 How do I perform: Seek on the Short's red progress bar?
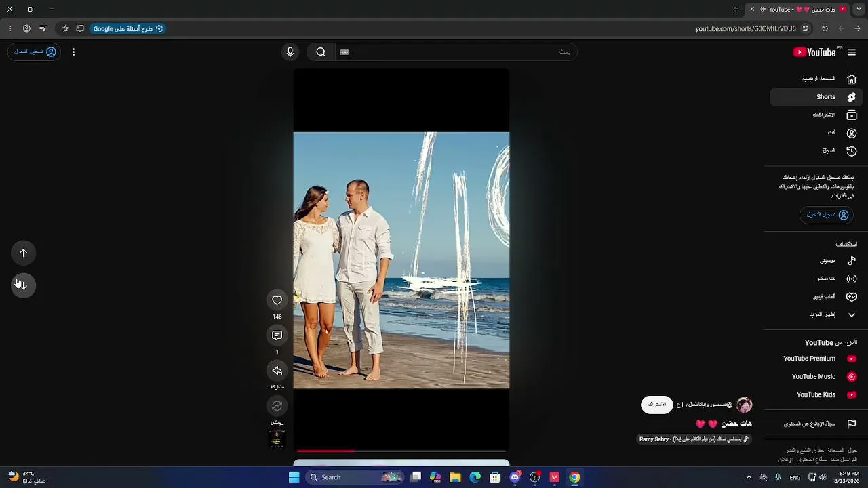point(401,451)
